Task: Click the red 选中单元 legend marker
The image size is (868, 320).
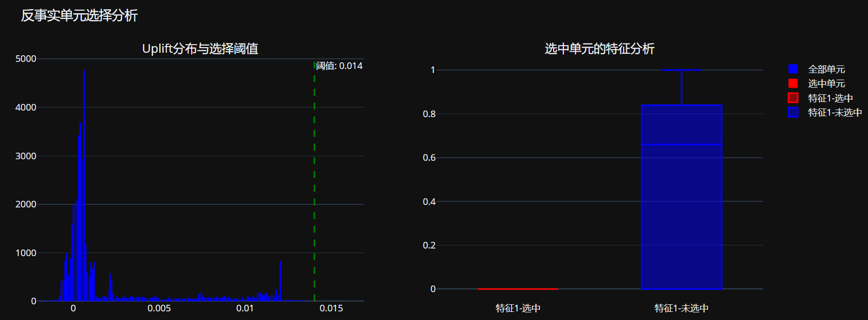Action: [793, 83]
